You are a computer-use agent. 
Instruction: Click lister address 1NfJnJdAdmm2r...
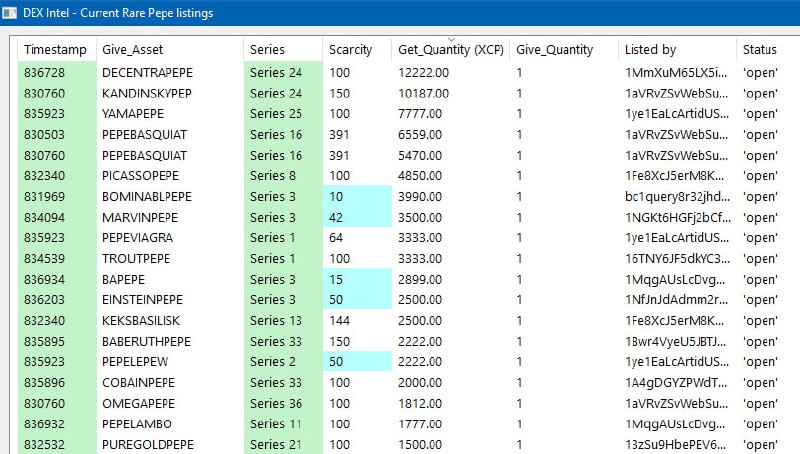(x=677, y=300)
